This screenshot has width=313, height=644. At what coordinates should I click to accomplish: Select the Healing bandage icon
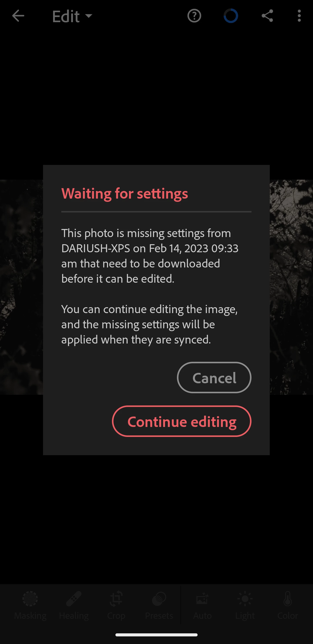click(73, 599)
